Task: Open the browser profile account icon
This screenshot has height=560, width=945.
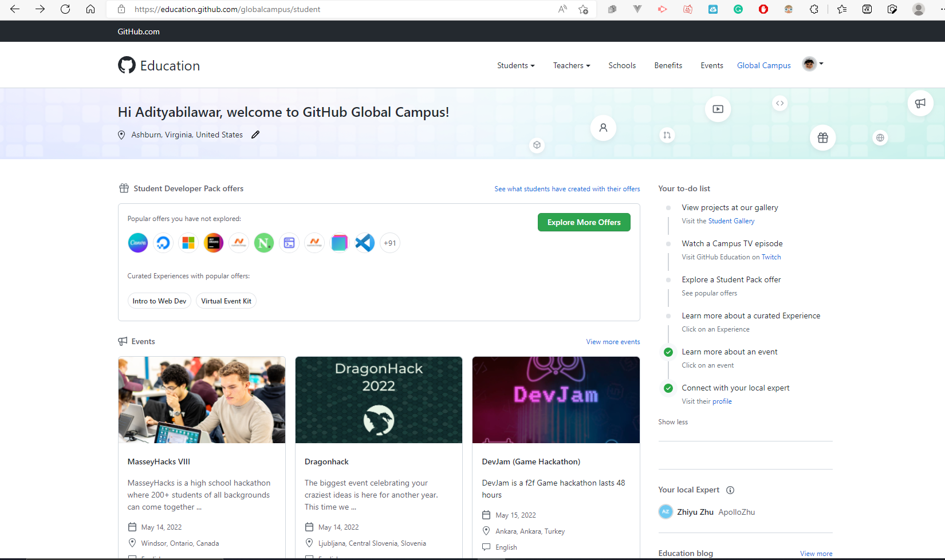Action: (x=919, y=9)
